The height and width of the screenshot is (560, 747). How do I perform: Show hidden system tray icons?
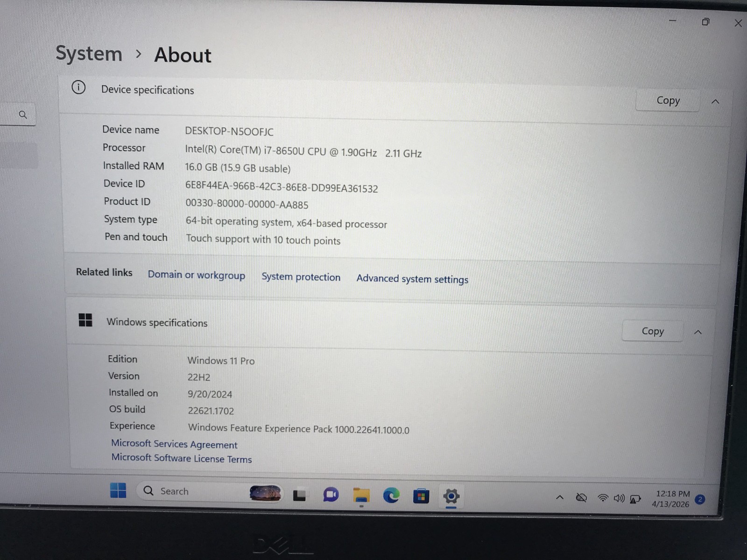[x=560, y=497]
